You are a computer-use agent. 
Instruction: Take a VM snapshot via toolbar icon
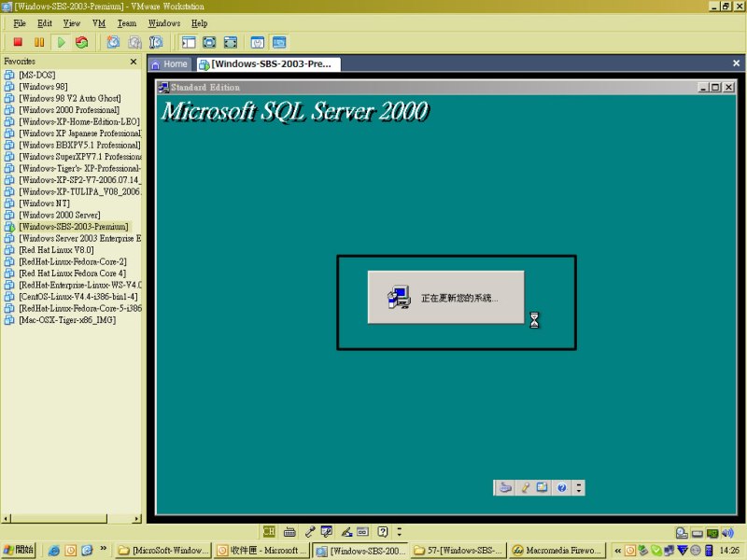[113, 42]
